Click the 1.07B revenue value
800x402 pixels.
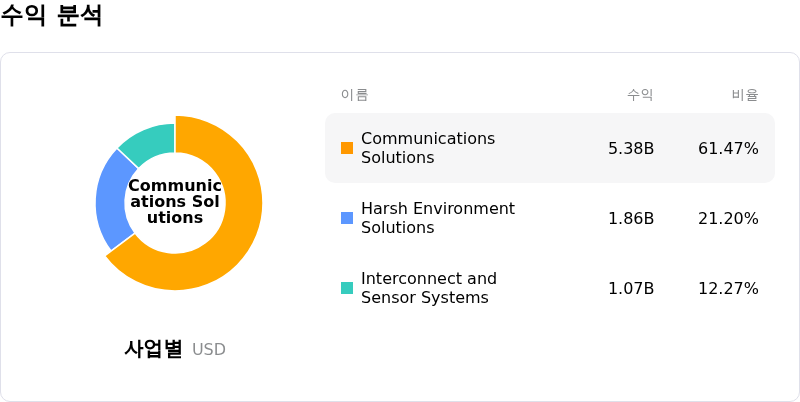[631, 289]
